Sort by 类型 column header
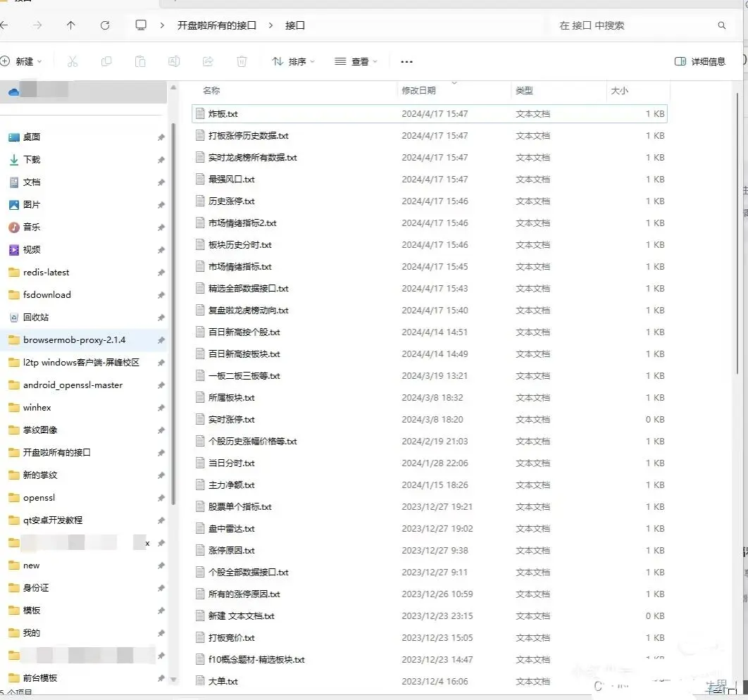The height and width of the screenshot is (700, 748). (x=524, y=91)
